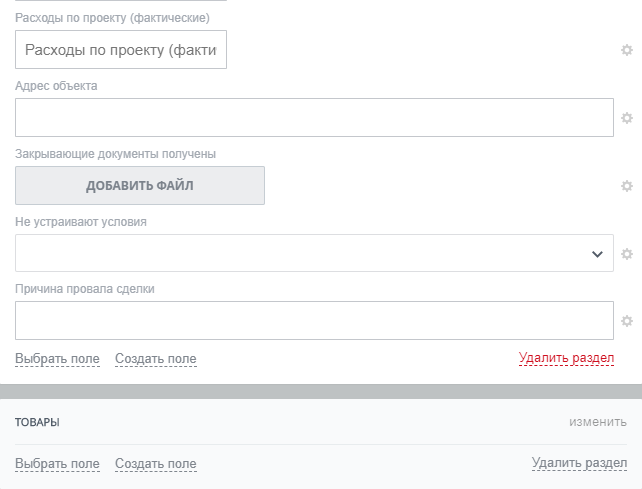Click Создать поле above the ТОВАРЫ section
The width and height of the screenshot is (642, 489).
tap(156, 359)
